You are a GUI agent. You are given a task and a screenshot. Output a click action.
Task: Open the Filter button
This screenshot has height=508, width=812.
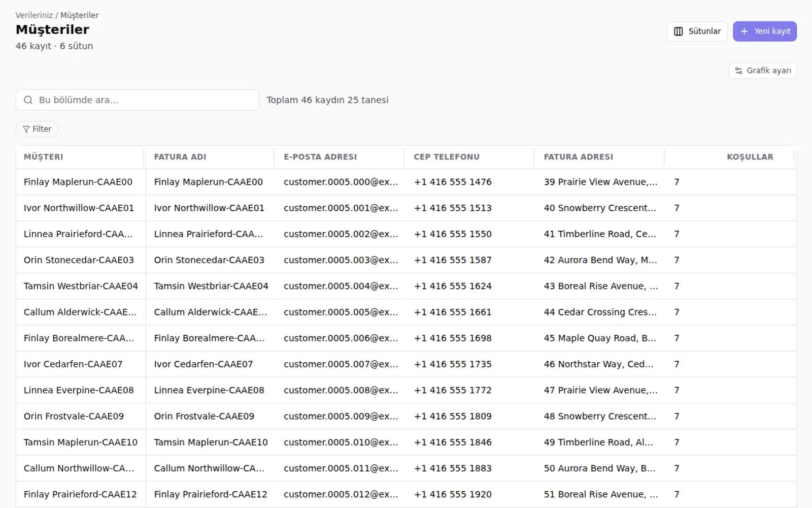coord(37,129)
